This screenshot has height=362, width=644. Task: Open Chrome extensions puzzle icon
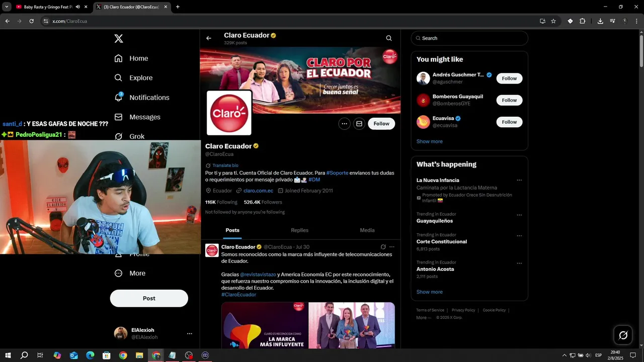coord(583,21)
